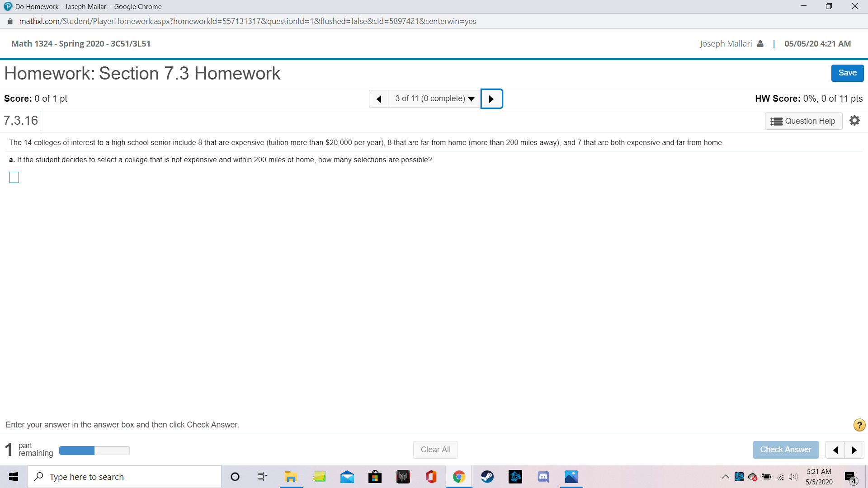Image resolution: width=868 pixels, height=488 pixels.
Task: Click the settings gear icon
Action: pos(854,120)
